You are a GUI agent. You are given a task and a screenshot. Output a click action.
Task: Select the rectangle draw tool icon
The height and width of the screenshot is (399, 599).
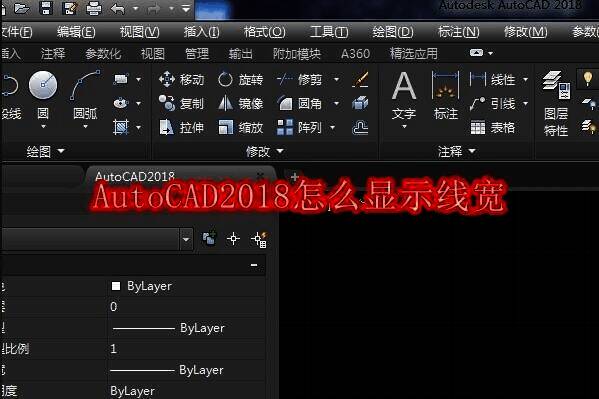click(121, 79)
